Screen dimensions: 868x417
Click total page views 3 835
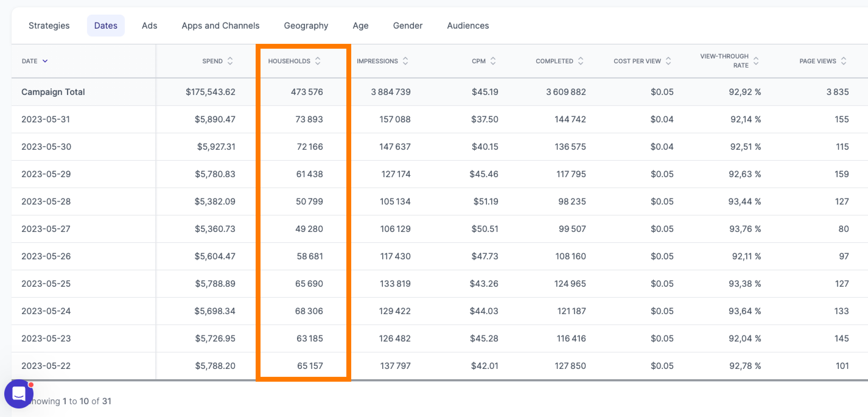pos(837,92)
